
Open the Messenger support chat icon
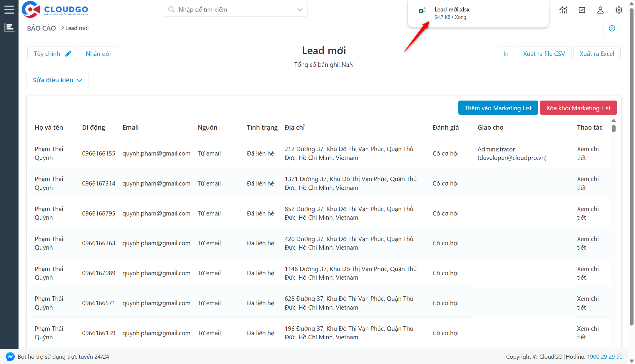pos(10,357)
